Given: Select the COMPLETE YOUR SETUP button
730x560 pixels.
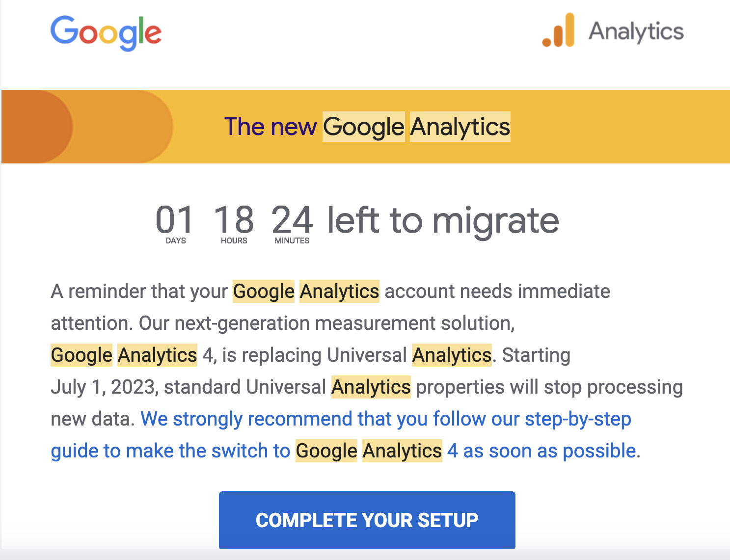Looking at the screenshot, I should (x=367, y=520).
